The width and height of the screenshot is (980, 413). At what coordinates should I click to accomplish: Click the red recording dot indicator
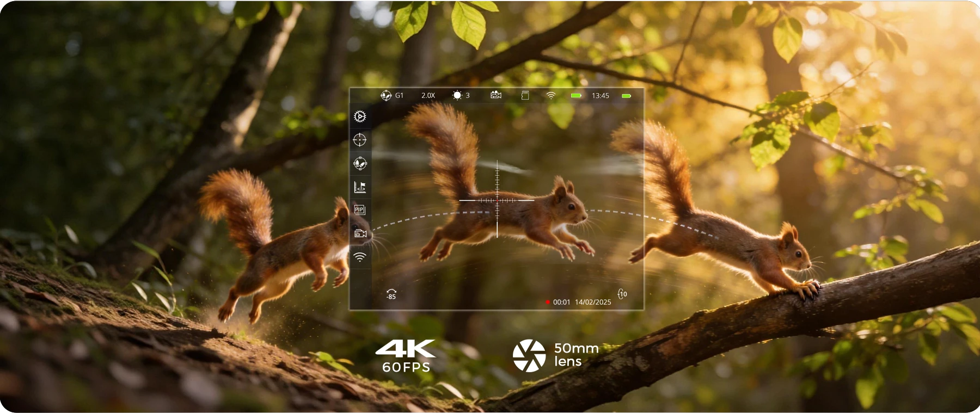[x=548, y=302]
